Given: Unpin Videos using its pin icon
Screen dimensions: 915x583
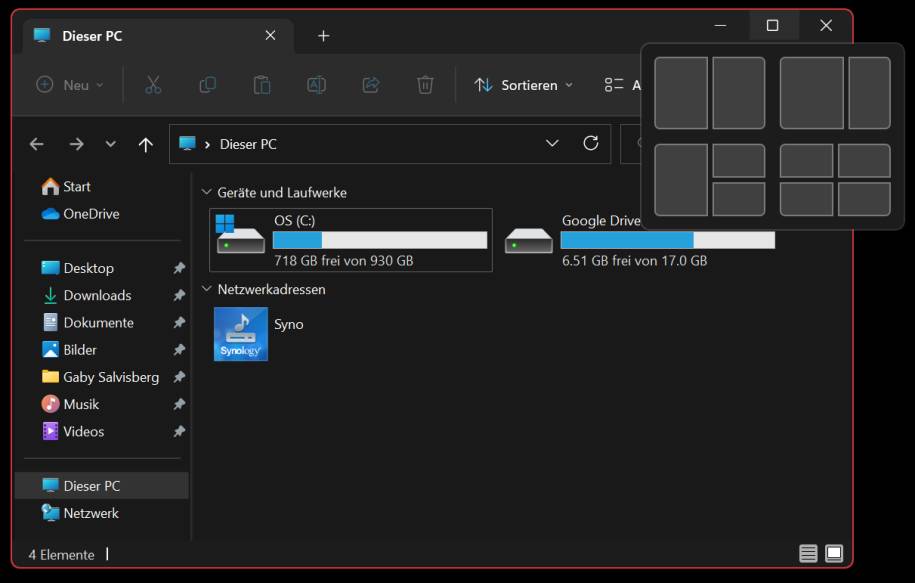Looking at the screenshot, I should (179, 431).
